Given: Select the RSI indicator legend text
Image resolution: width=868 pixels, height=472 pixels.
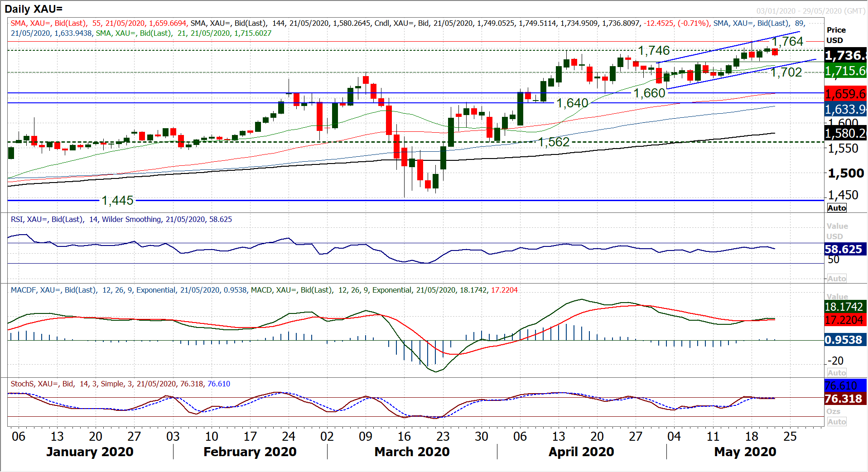Looking at the screenshot, I should [121, 219].
